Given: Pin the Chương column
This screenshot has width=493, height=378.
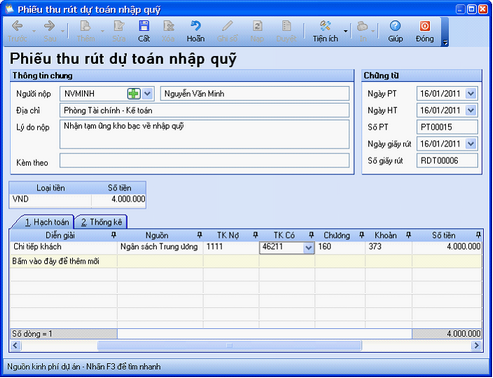Looking at the screenshot, I should pos(362,235).
